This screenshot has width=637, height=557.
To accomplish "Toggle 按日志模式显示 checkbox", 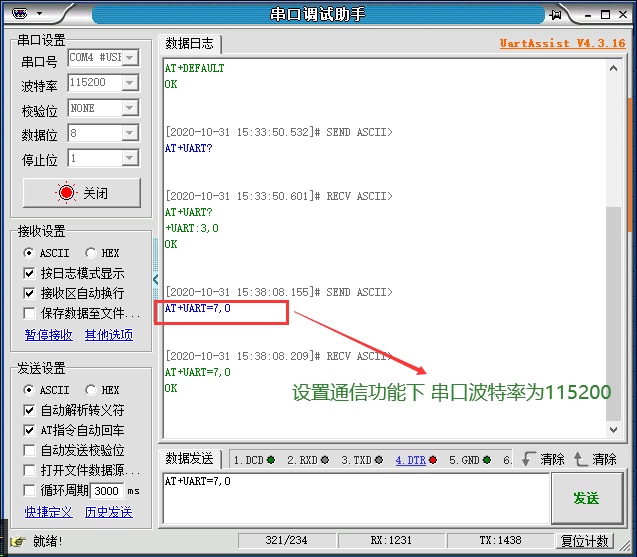I will click(29, 273).
